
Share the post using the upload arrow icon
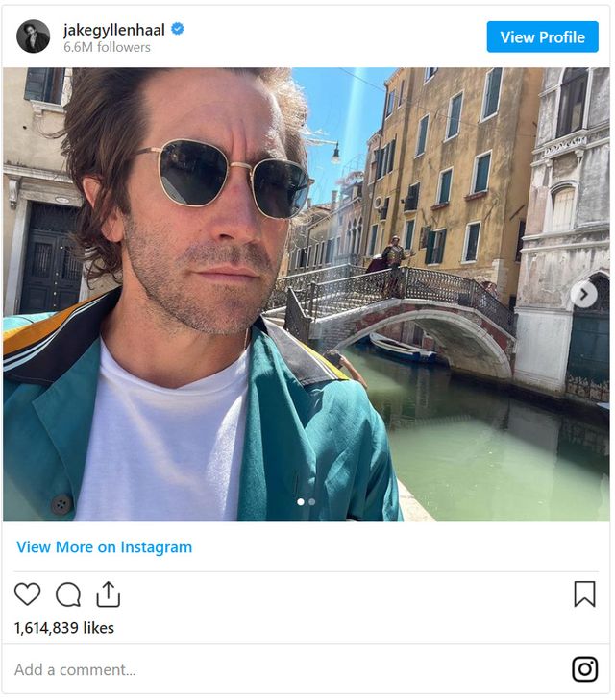[x=109, y=594]
